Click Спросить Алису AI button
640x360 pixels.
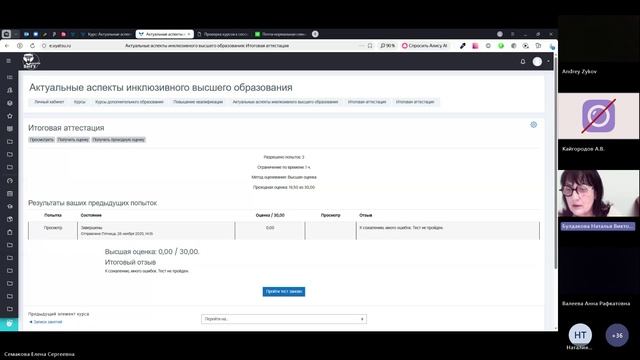[425, 46]
